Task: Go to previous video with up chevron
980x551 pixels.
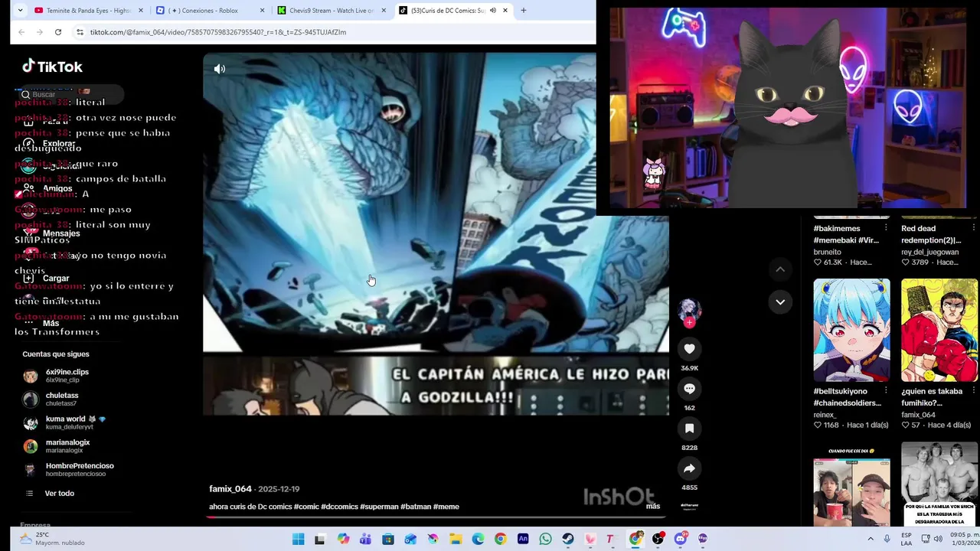Action: [780, 269]
